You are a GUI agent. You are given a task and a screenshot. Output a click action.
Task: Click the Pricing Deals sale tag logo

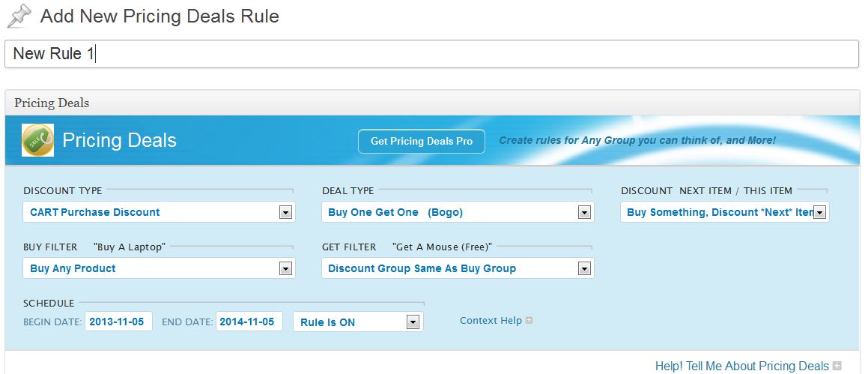(37, 140)
